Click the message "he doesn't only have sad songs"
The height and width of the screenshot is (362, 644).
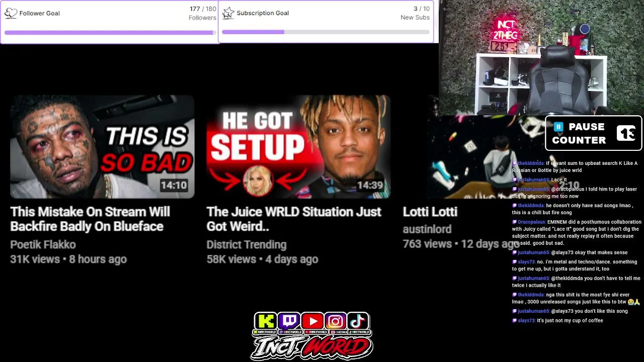click(x=573, y=209)
